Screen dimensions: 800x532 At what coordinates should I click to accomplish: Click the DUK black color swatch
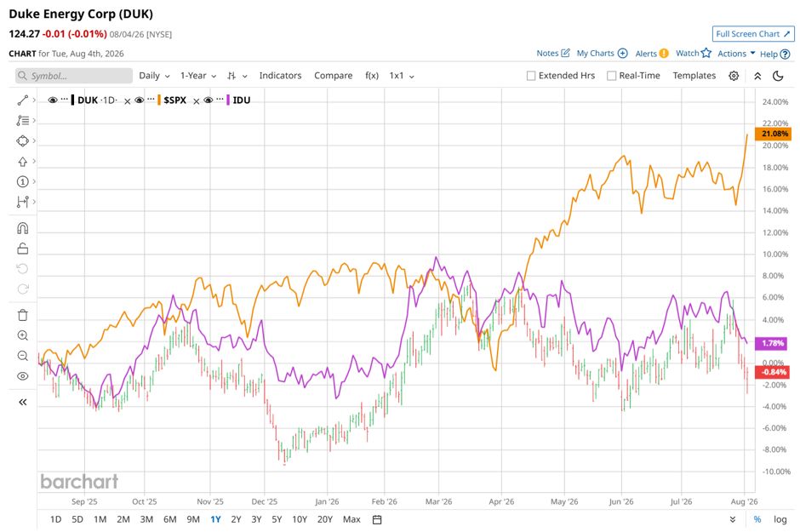tap(72, 100)
